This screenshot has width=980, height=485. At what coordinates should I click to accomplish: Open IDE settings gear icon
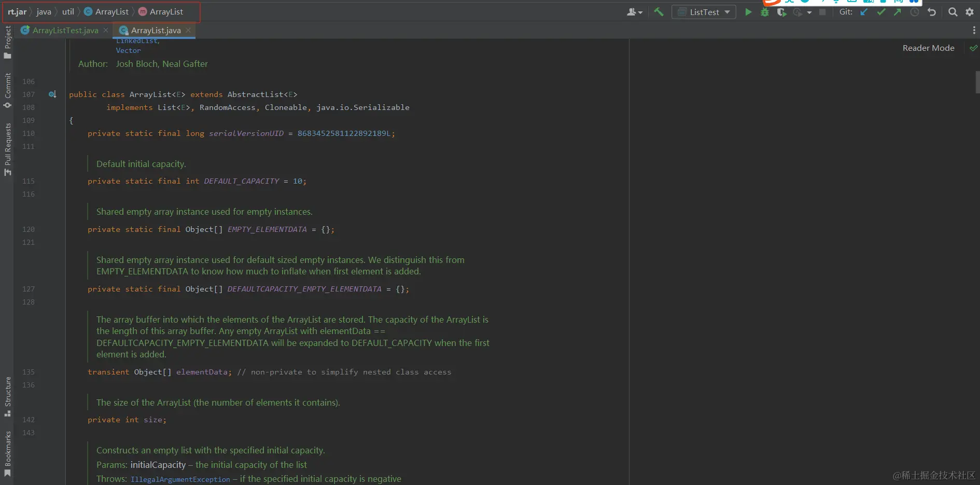pyautogui.click(x=970, y=12)
